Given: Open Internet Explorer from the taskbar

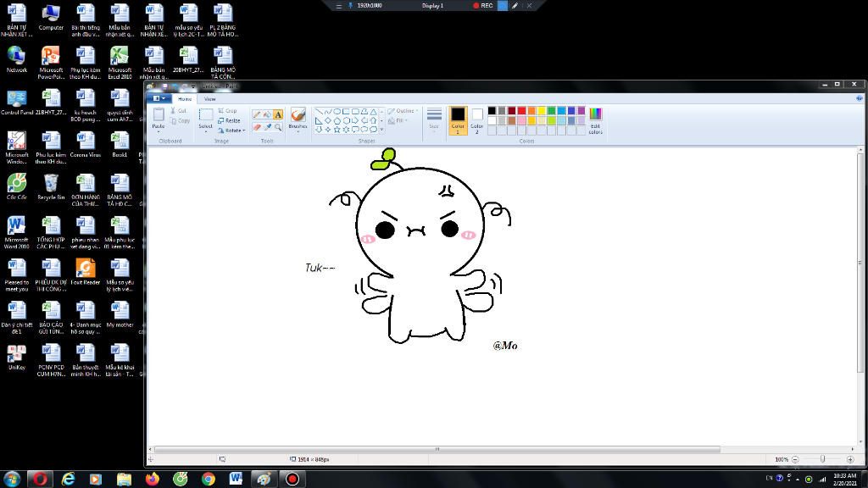Looking at the screenshot, I should pyautogui.click(x=68, y=479).
